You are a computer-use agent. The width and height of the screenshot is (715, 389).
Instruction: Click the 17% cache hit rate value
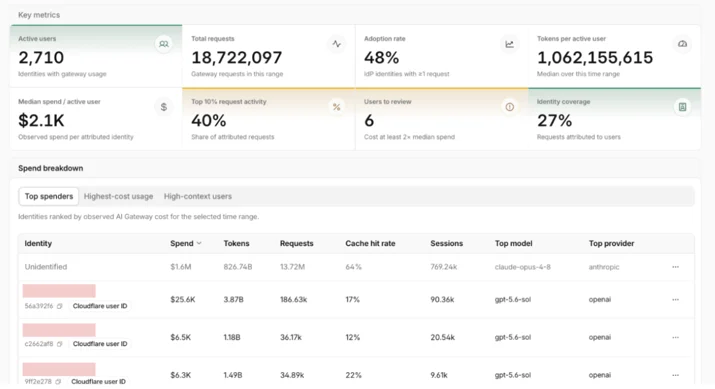click(352, 300)
